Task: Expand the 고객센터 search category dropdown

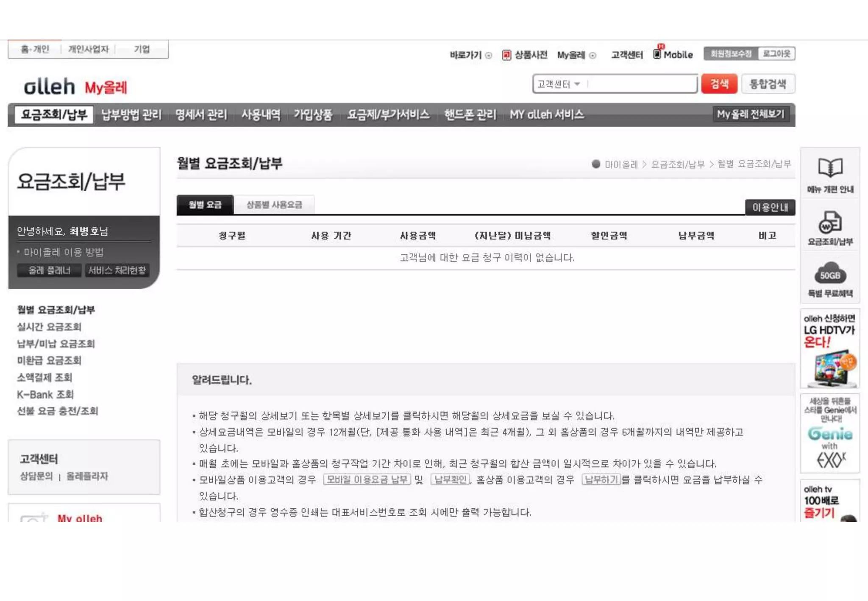Action: 559,84
